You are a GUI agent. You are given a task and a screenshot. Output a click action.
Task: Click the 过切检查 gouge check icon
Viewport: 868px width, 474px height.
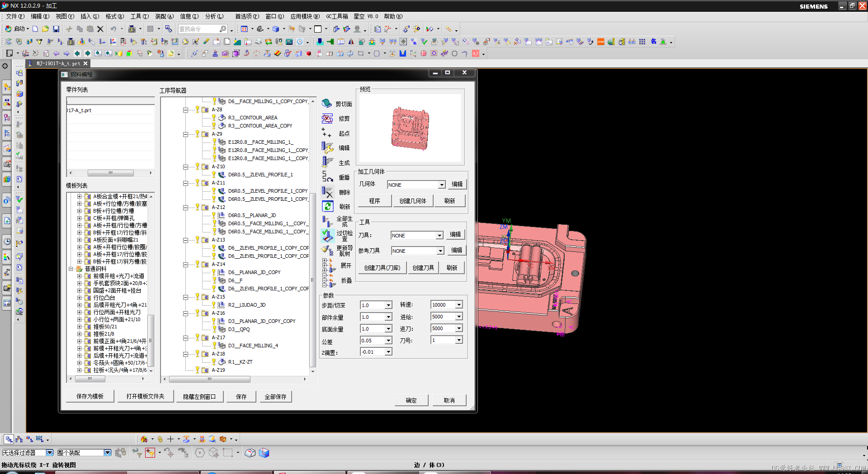point(327,235)
